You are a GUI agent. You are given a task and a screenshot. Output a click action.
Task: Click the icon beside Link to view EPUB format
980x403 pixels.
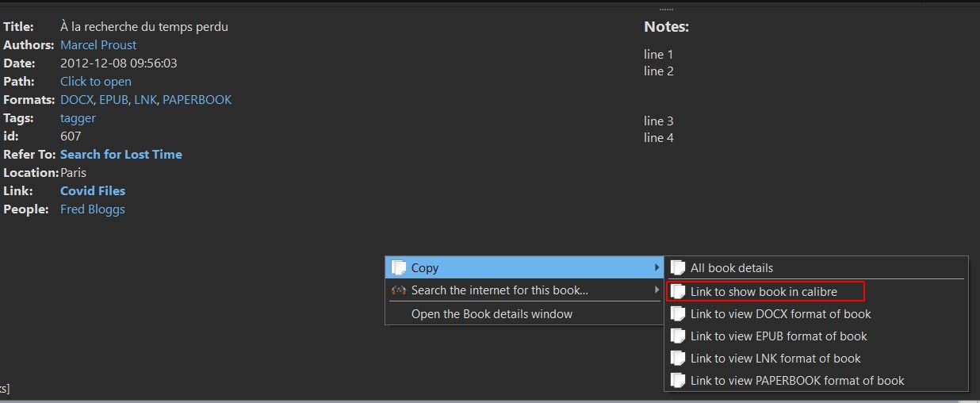[678, 336]
